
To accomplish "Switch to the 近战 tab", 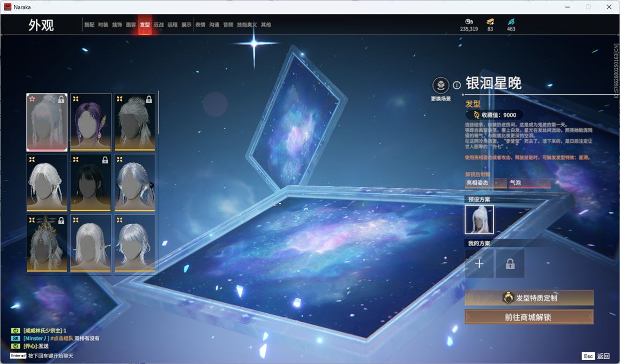I will pos(159,25).
